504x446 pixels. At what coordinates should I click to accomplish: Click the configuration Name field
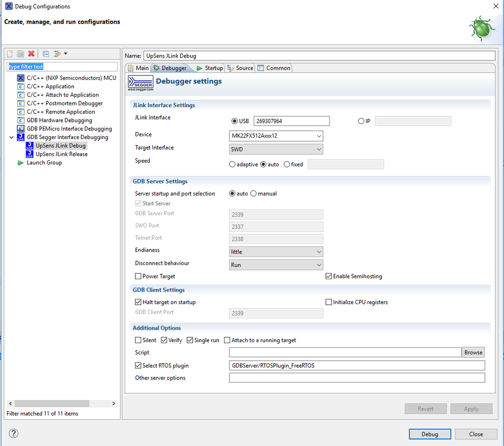click(319, 55)
